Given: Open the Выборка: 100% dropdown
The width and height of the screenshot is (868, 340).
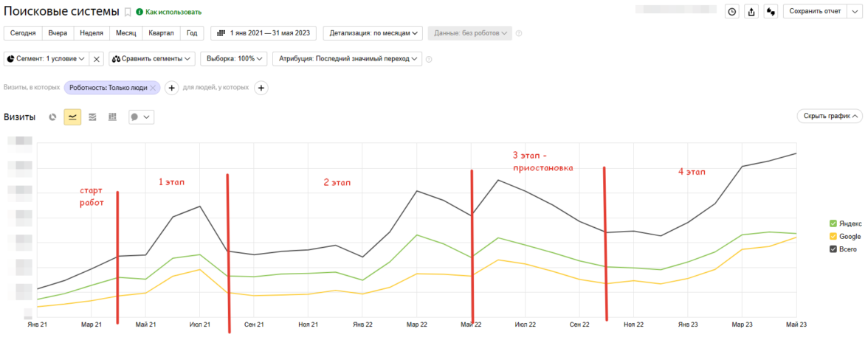Looking at the screenshot, I should [x=231, y=58].
